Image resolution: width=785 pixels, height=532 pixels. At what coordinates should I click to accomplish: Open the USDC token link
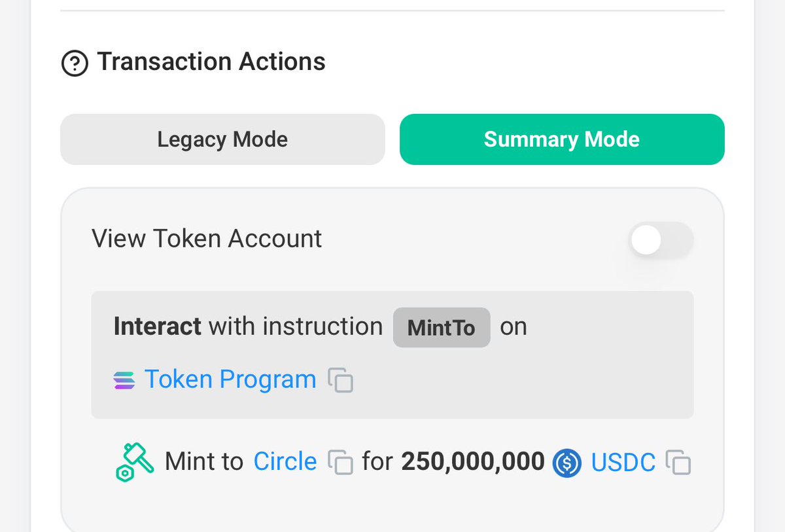623,463
